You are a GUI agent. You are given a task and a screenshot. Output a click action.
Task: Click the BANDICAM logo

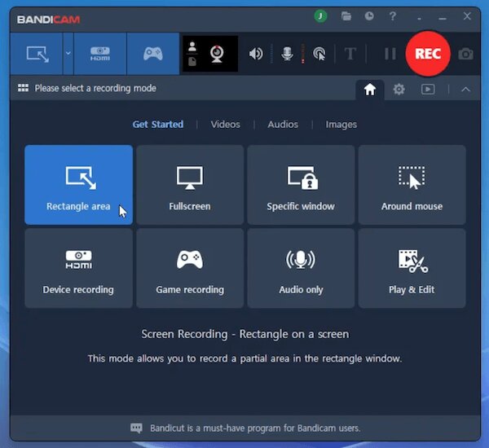click(x=49, y=20)
